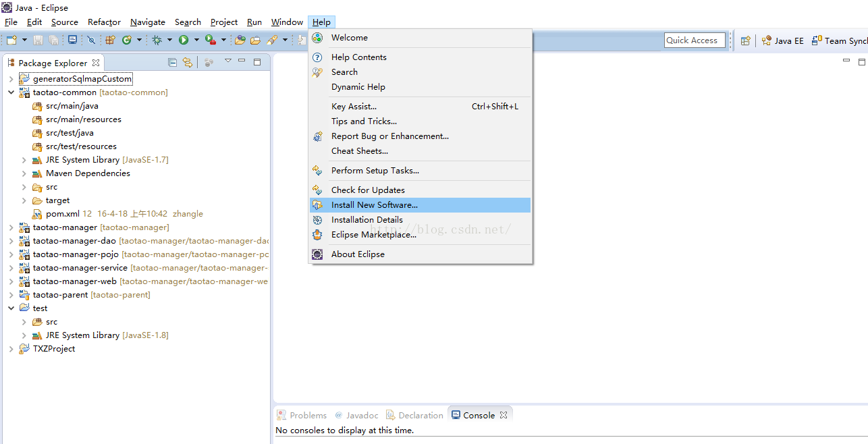Open the New Java Class dropdown arrow
Image resolution: width=868 pixels, height=444 pixels.
pyautogui.click(x=139, y=40)
